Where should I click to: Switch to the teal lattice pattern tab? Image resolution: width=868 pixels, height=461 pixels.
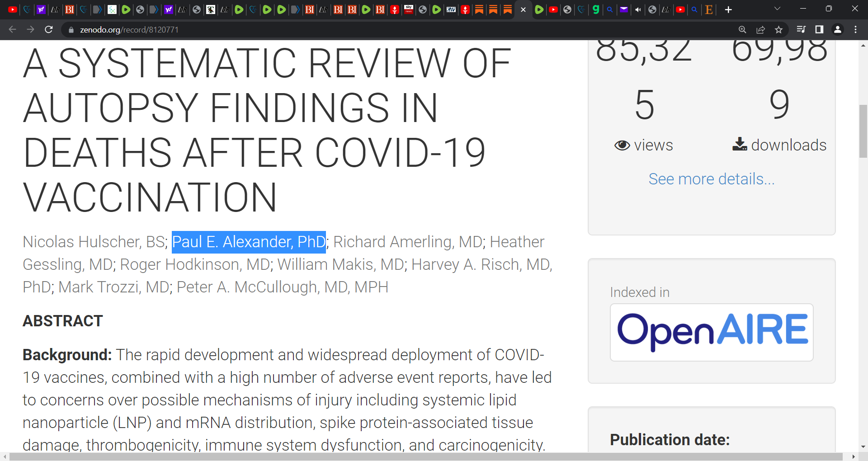pos(112,9)
